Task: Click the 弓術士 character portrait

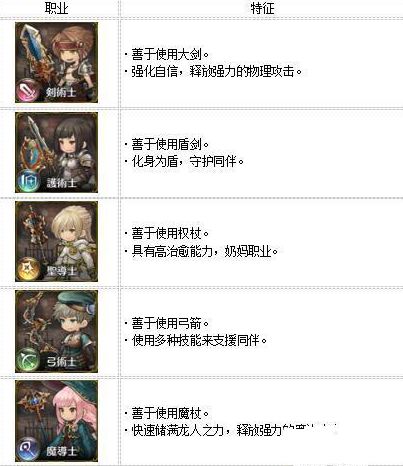Action: click(x=57, y=331)
